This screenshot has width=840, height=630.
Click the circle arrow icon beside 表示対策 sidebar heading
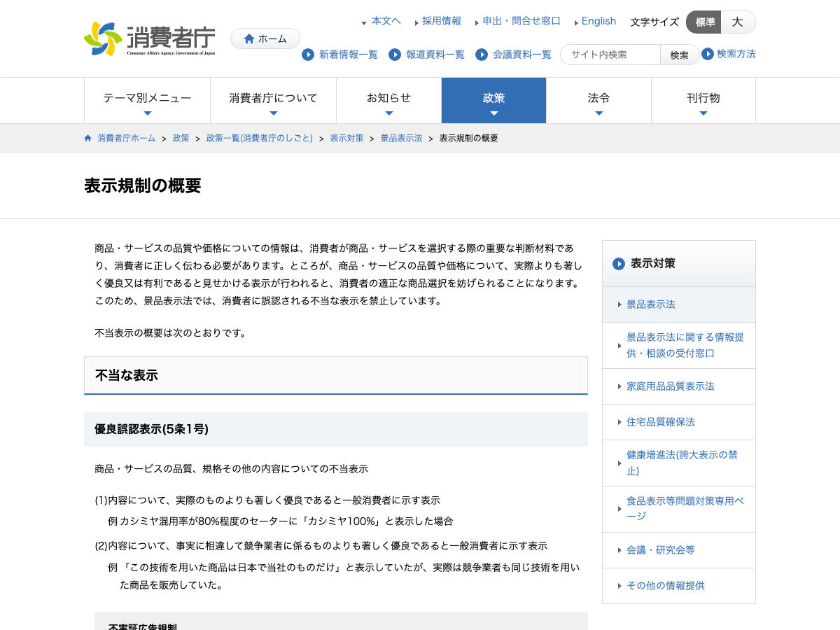click(x=619, y=264)
